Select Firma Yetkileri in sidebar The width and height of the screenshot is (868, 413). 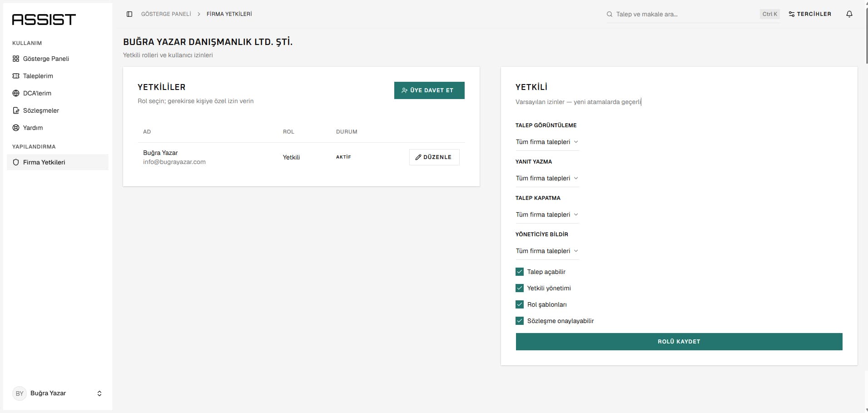[58, 162]
